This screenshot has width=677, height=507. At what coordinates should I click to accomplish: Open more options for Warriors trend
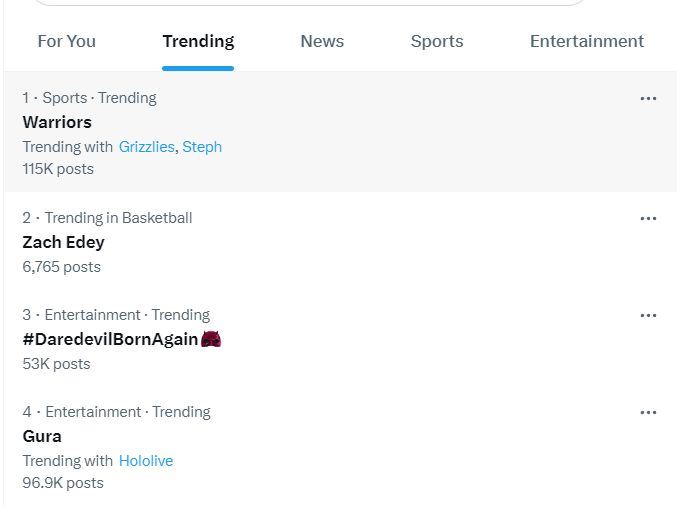coord(648,99)
